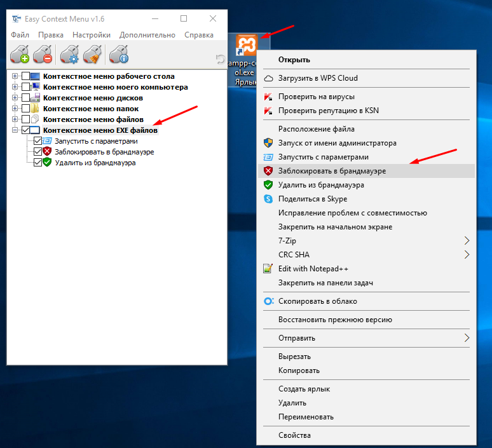Click the add-mouse apply changes toolbar icon
This screenshot has height=448, width=492.
(x=20, y=54)
